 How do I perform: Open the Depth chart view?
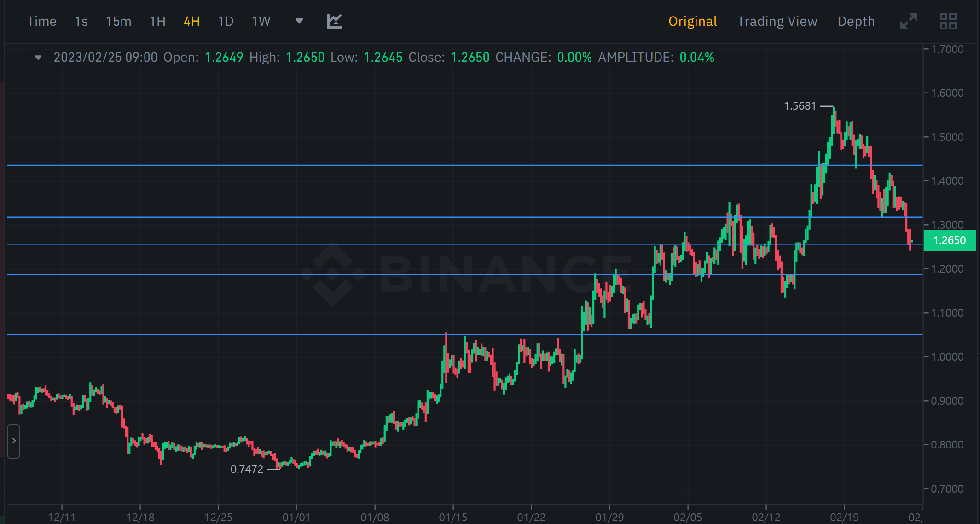(856, 21)
